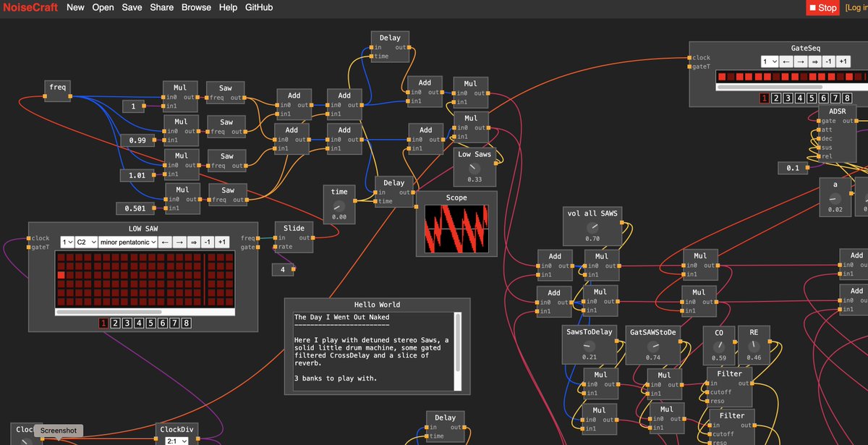Select LOW SAW pattern 3
Screen dimensions: 868x445
[x=127, y=323]
